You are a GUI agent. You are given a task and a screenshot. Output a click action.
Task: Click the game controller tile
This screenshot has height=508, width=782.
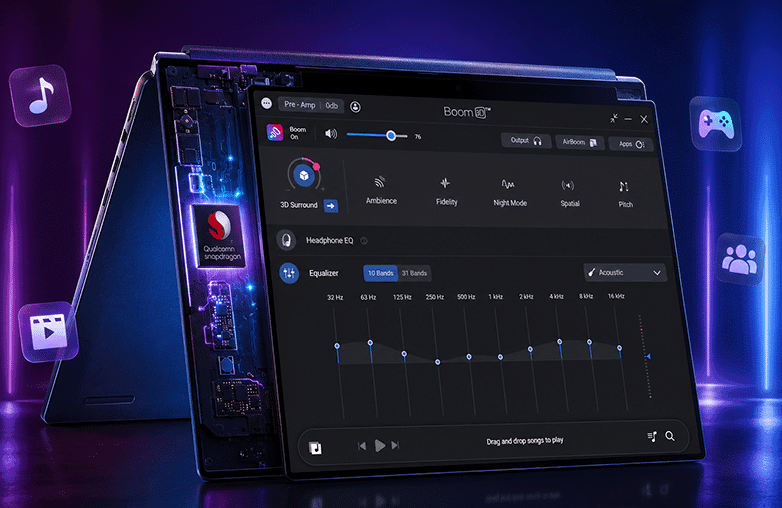(716, 124)
